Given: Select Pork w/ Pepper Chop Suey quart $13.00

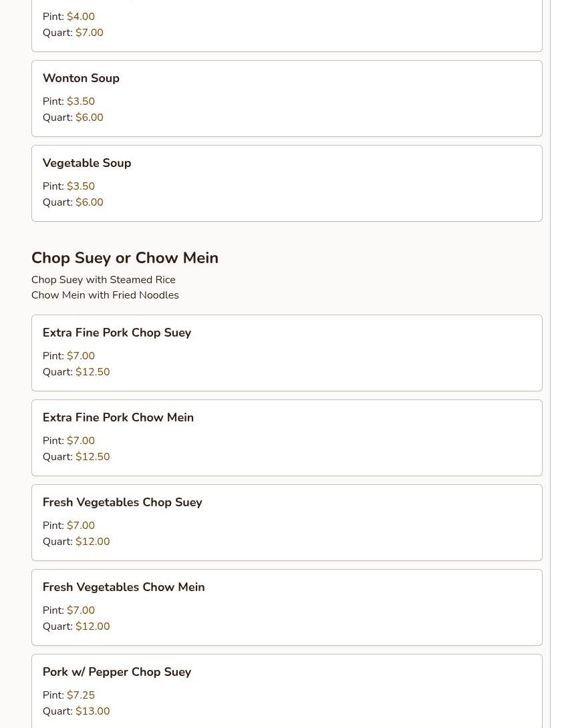Looking at the screenshot, I should pyautogui.click(x=92, y=711).
